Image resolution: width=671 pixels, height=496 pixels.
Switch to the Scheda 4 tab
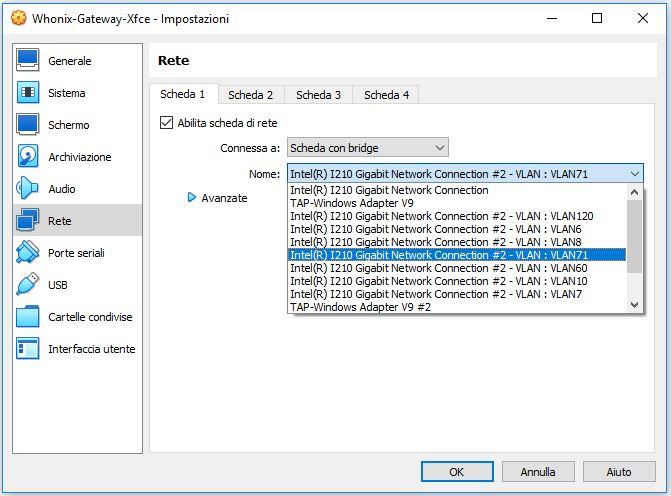click(386, 95)
